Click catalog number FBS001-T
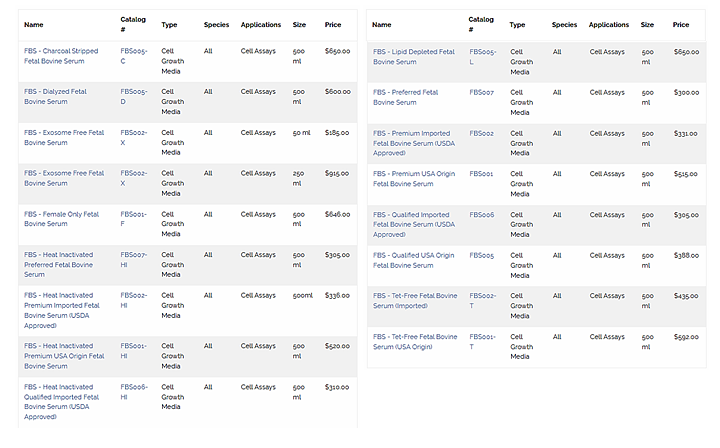Viewport: 720px width, 448px height. [482, 341]
